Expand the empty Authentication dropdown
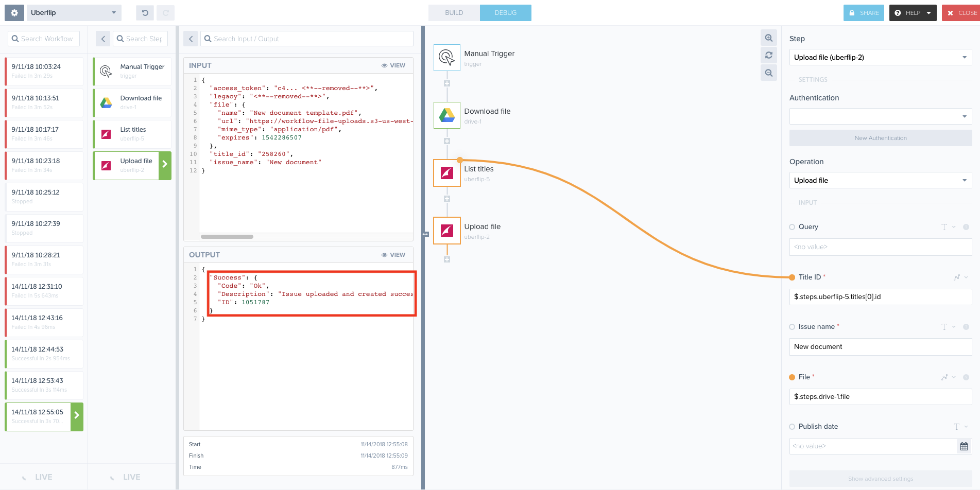This screenshot has height=490, width=980. 880,116
